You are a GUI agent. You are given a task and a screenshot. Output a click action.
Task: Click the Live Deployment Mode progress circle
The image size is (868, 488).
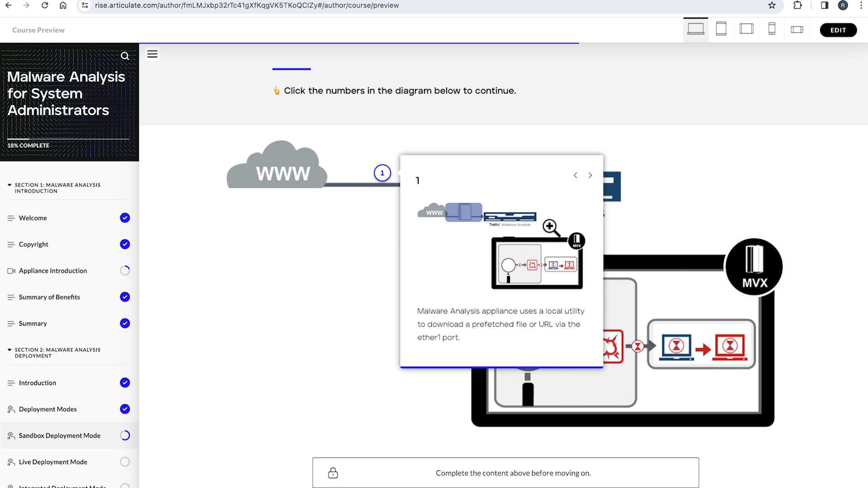coord(125,462)
